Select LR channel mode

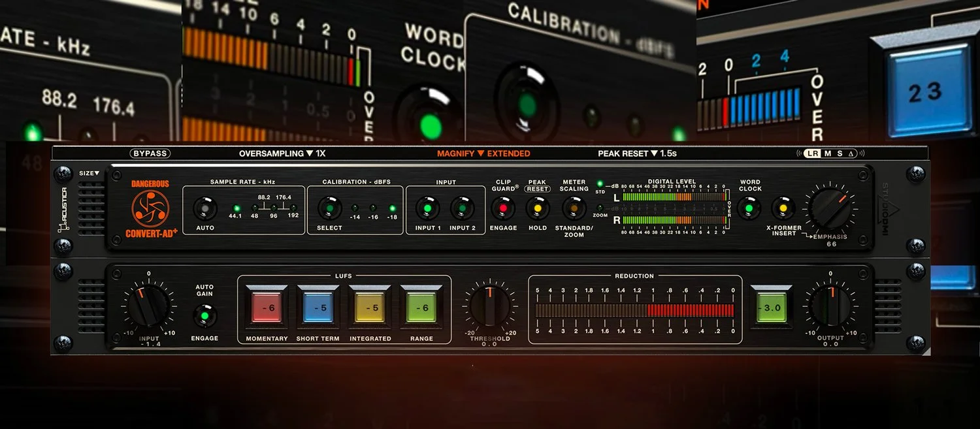click(x=812, y=154)
